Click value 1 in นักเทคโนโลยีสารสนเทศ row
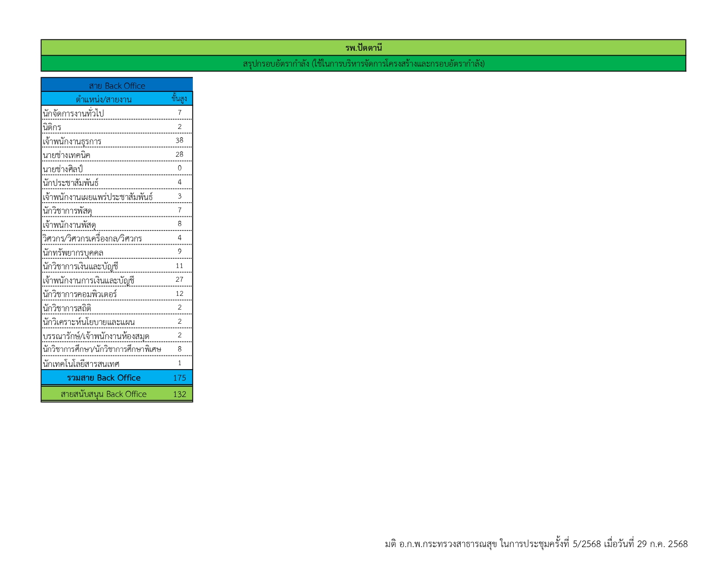728x563 pixels. 180,363
